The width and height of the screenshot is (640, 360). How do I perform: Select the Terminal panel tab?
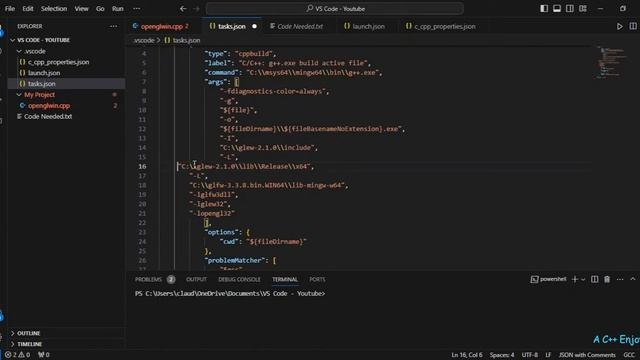click(285, 279)
